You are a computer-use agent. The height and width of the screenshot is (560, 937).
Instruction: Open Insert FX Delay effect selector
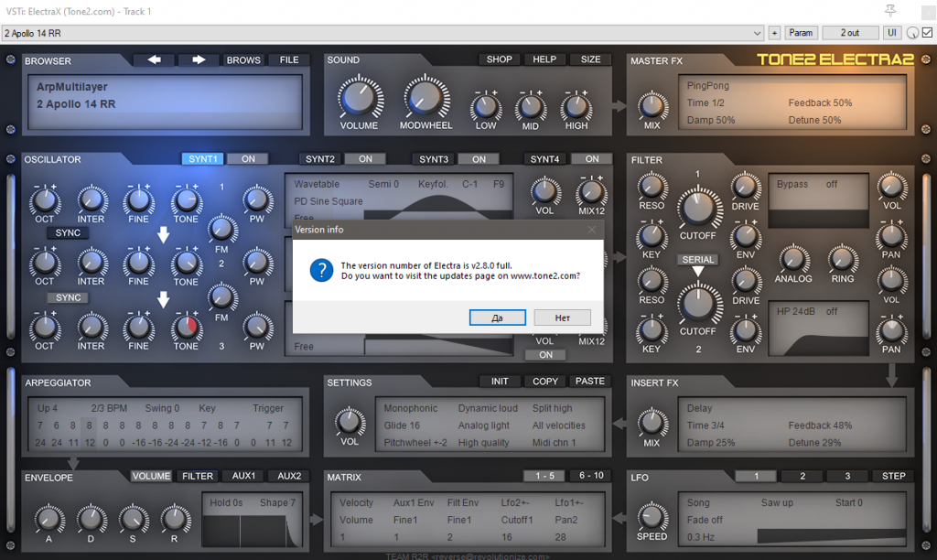coord(699,408)
